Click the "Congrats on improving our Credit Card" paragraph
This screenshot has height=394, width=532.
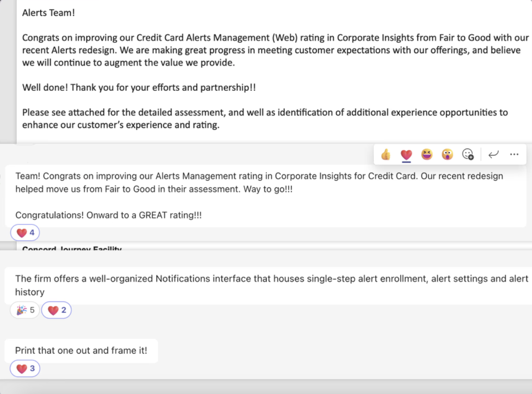[x=275, y=50]
